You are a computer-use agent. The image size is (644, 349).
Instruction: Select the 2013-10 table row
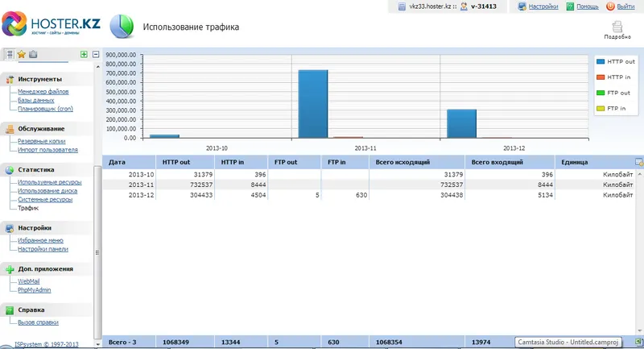(369, 174)
